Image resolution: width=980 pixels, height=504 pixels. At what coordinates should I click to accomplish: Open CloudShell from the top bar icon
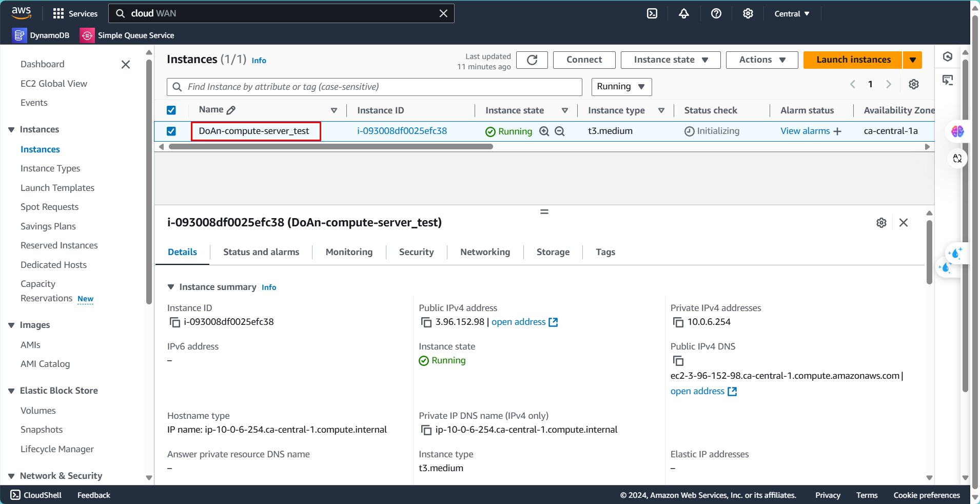tap(652, 13)
